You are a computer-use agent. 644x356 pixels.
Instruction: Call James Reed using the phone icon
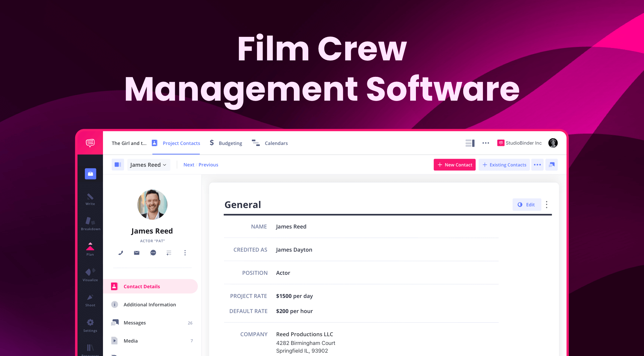[x=120, y=253]
